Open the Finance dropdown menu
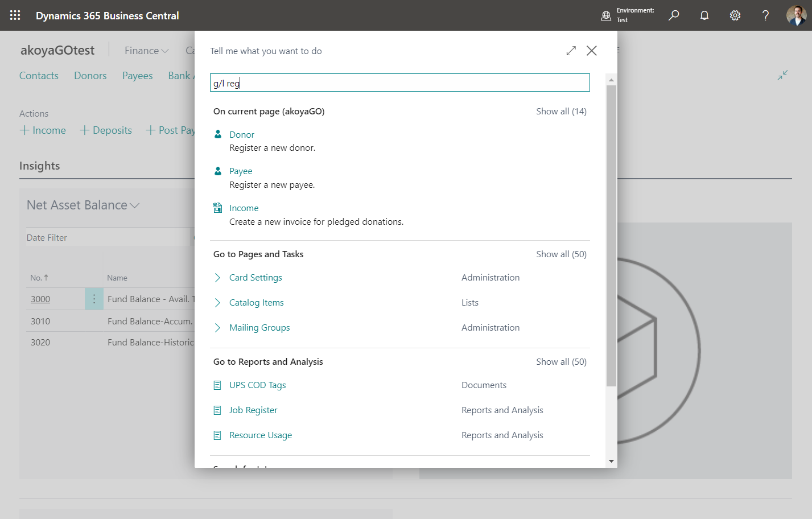The width and height of the screenshot is (812, 519). (x=147, y=51)
